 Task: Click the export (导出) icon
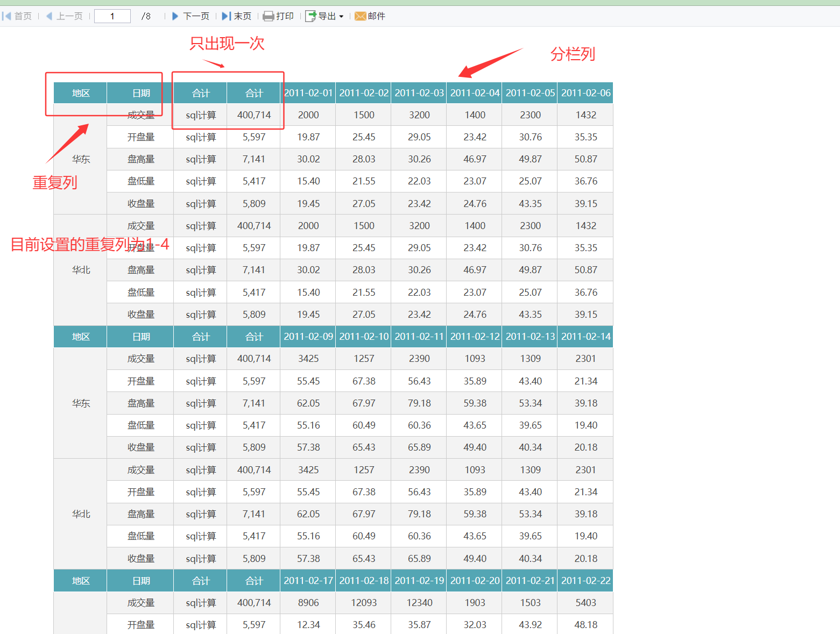[x=310, y=16]
